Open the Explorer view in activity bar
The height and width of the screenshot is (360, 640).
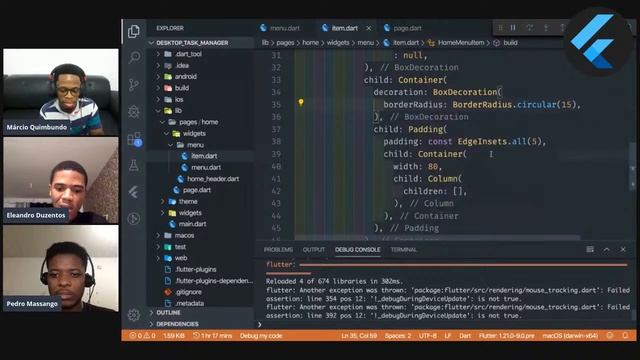(134, 31)
